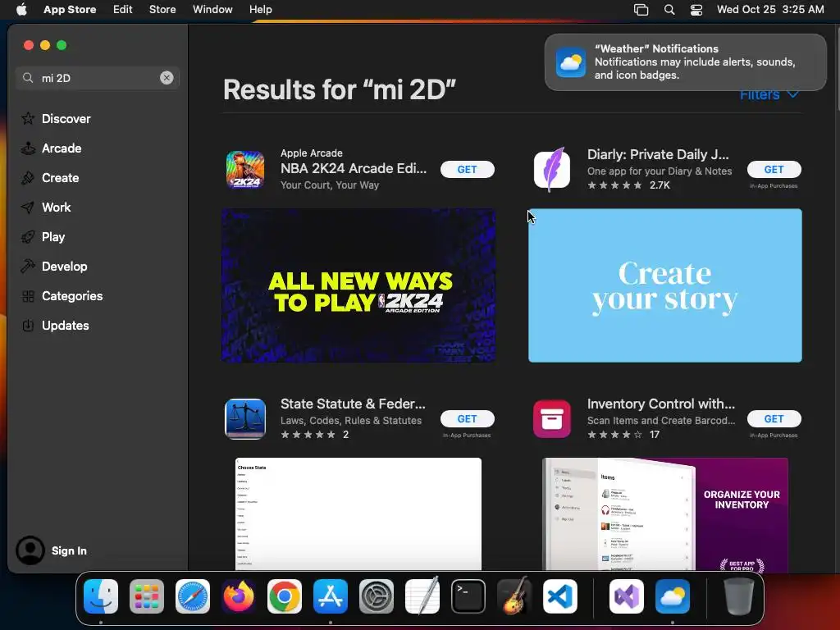This screenshot has height=630, width=840.
Task: Open the Organize Your Inventory screenshot
Action: [664, 514]
